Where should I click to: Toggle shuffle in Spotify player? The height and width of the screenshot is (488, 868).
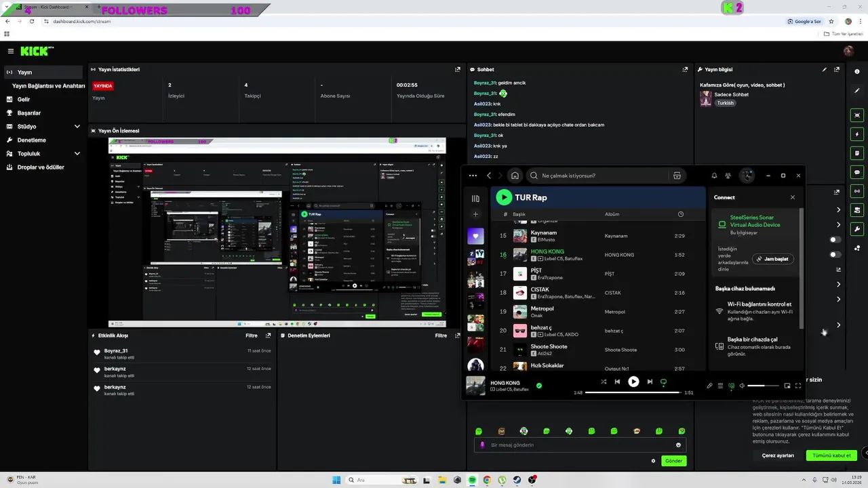[604, 382]
